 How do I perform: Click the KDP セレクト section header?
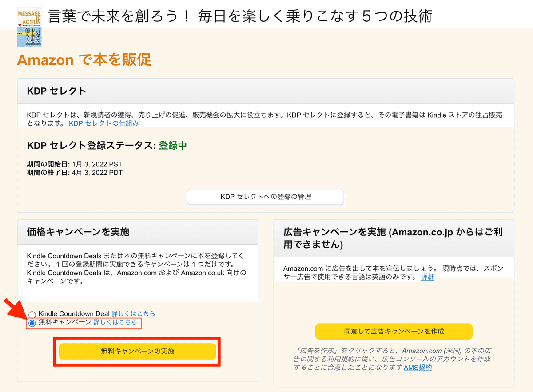[x=266, y=91]
